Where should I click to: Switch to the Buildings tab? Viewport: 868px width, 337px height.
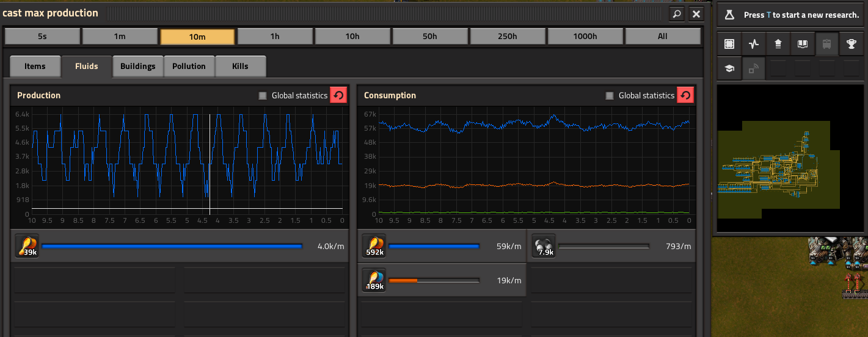pyautogui.click(x=138, y=67)
